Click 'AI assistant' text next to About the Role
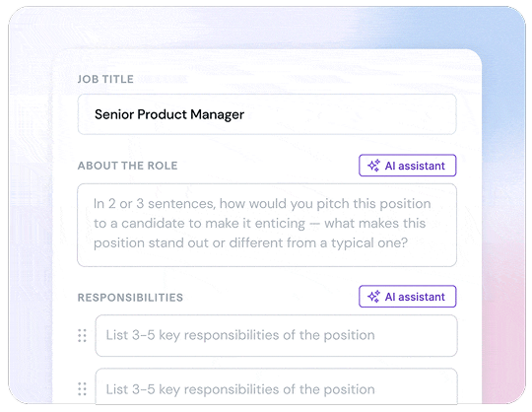The image size is (532, 412). [415, 166]
